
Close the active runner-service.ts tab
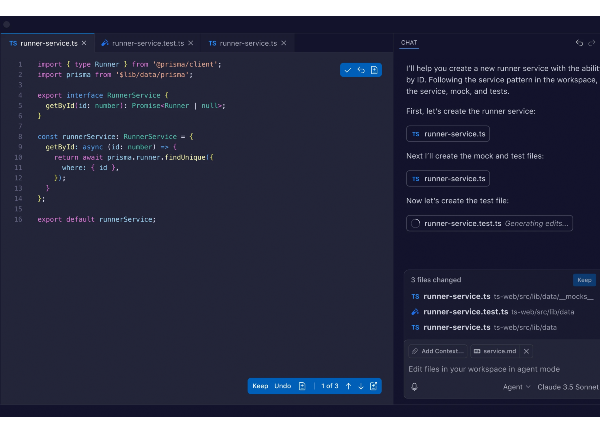[84, 43]
